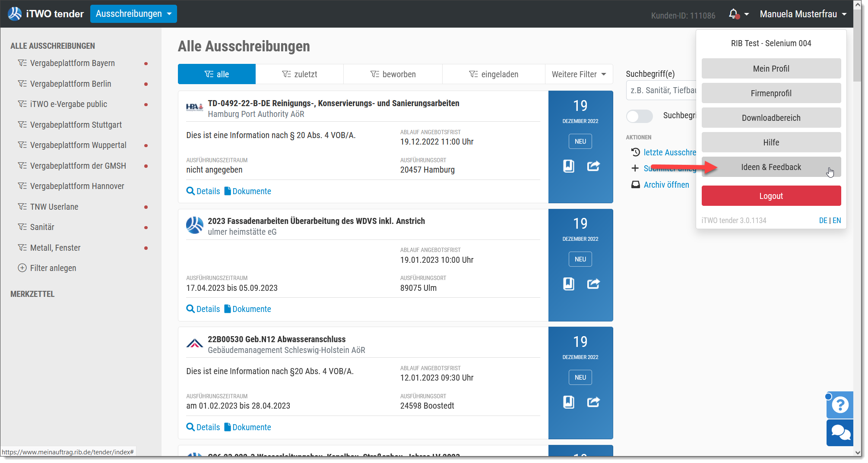868x463 pixels.
Task: Switch language to EN
Action: (837, 220)
